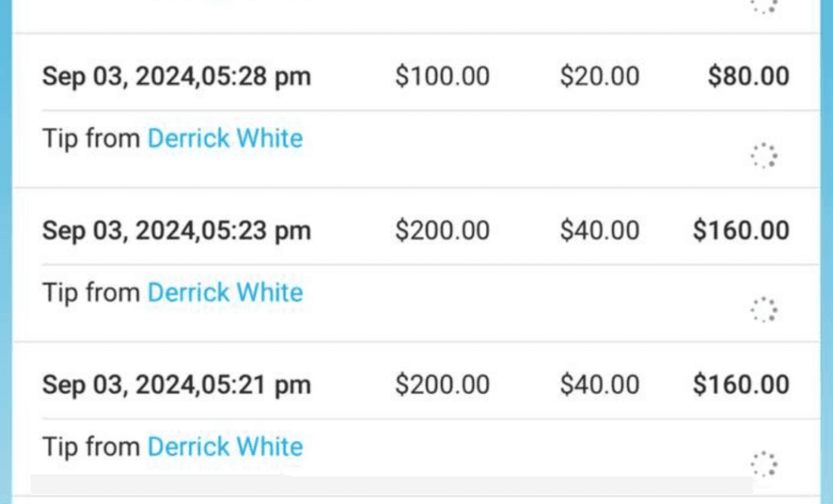Viewport: 833px width, 504px height.
Task: Click the loading spinner in the 05:23 pm tip row
Action: [x=764, y=310]
